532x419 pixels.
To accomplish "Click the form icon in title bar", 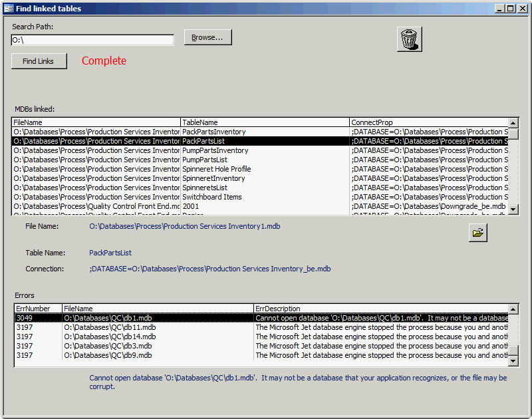I will tap(8, 8).
